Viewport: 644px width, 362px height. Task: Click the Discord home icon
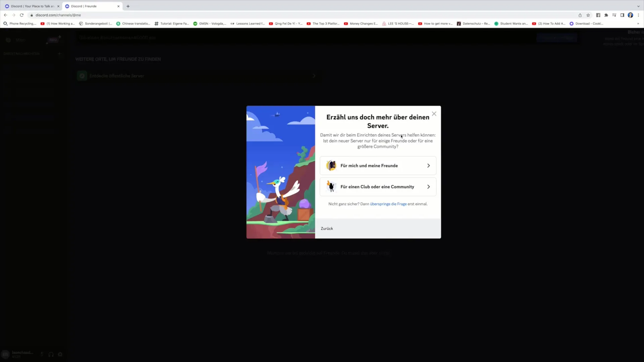8,40
